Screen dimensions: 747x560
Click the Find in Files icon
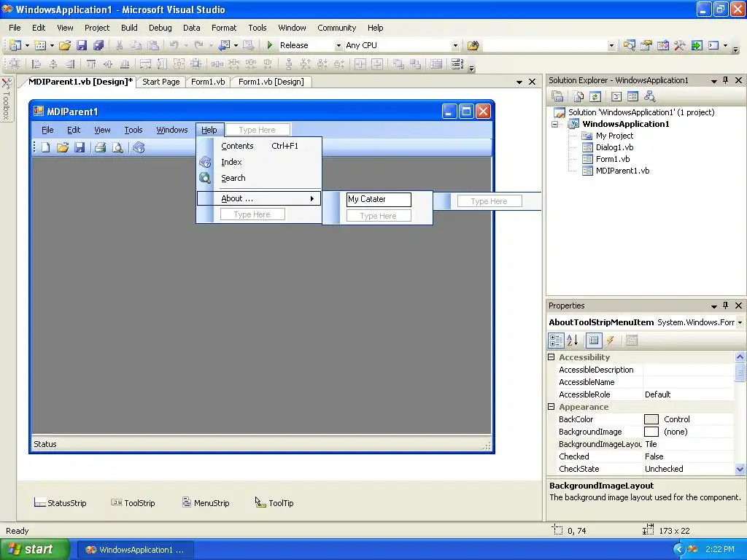pyautogui.click(x=473, y=45)
